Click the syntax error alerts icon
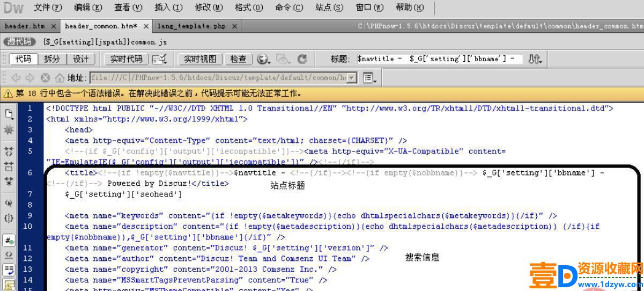Image resolution: width=644 pixels, height=291 pixels. tap(9, 285)
